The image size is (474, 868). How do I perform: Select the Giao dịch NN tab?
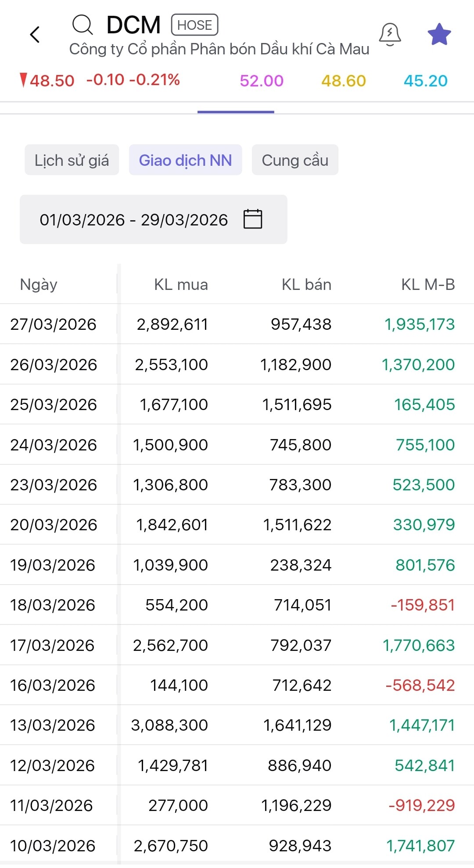point(185,160)
